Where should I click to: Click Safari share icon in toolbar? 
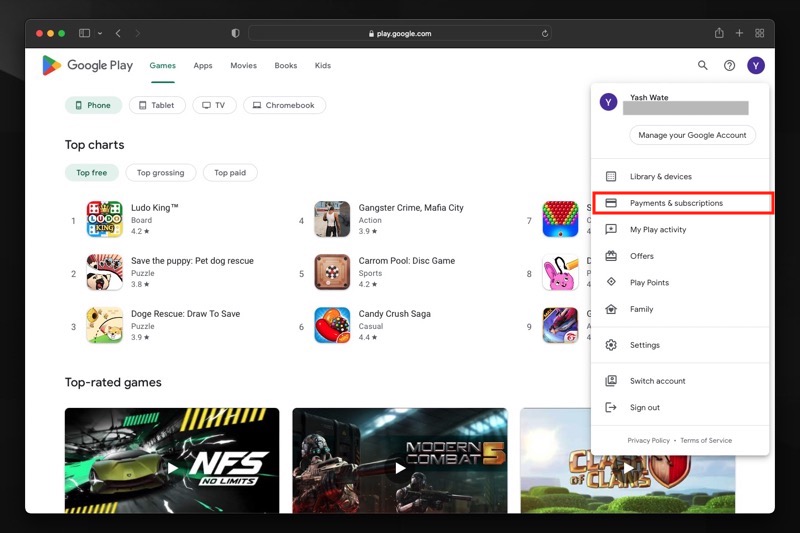(719, 33)
